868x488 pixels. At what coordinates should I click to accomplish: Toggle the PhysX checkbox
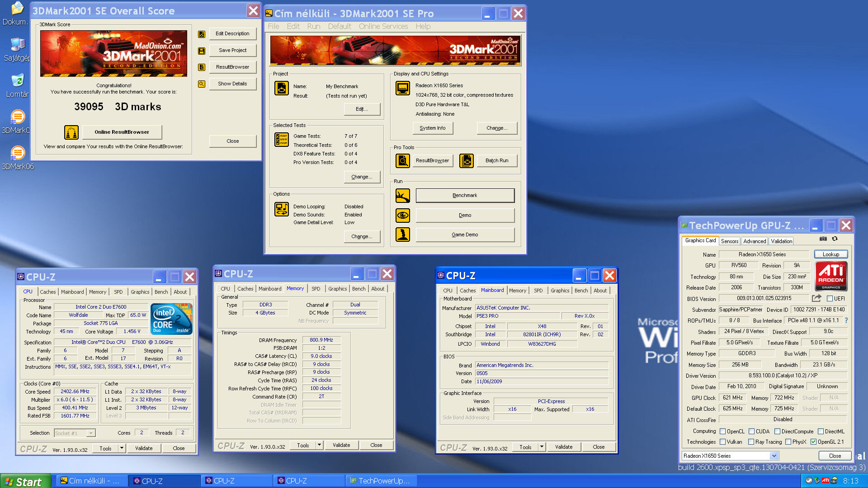pyautogui.click(x=788, y=442)
